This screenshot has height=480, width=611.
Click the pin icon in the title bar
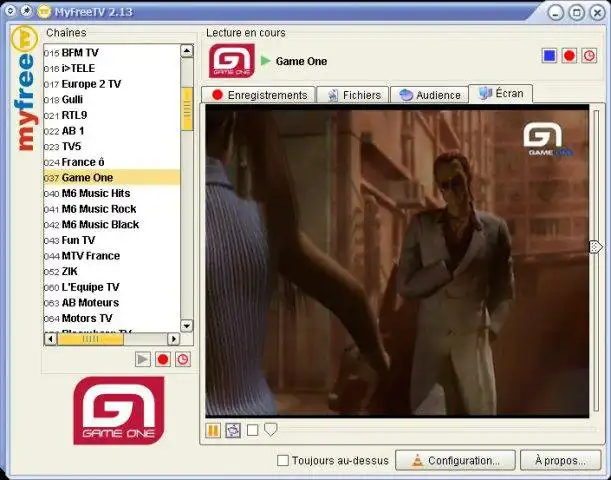pyautogui.click(x=26, y=11)
